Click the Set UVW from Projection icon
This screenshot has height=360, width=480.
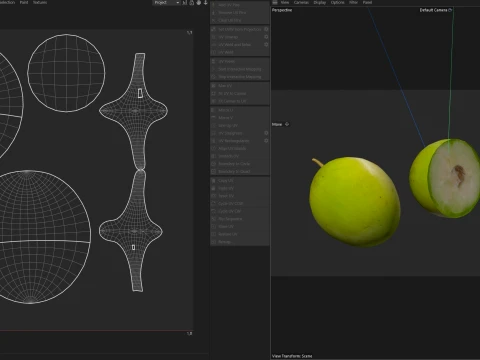214,29
